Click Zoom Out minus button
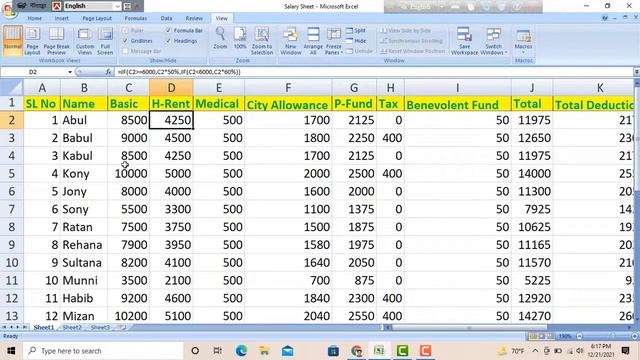The height and width of the screenshot is (360, 640). (x=579, y=336)
